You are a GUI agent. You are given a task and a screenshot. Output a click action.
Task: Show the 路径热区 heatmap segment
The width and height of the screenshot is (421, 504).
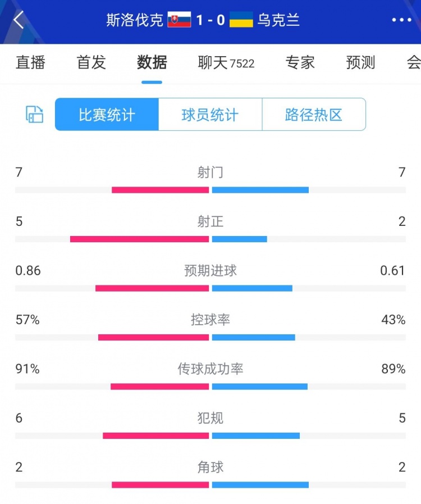[x=314, y=115]
